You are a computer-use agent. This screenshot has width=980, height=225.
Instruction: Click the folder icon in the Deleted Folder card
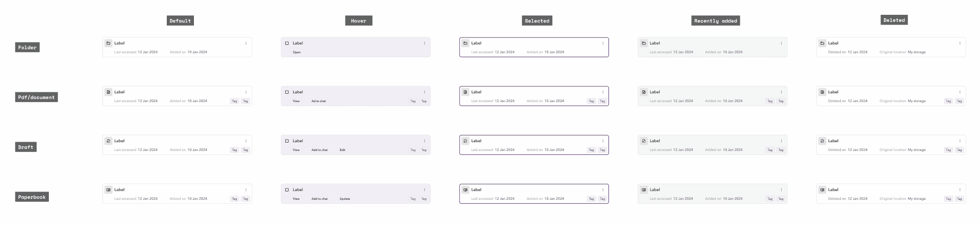click(x=822, y=43)
